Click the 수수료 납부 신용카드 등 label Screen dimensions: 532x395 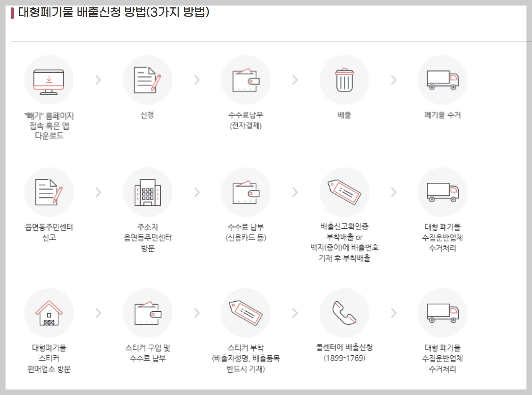[245, 232]
